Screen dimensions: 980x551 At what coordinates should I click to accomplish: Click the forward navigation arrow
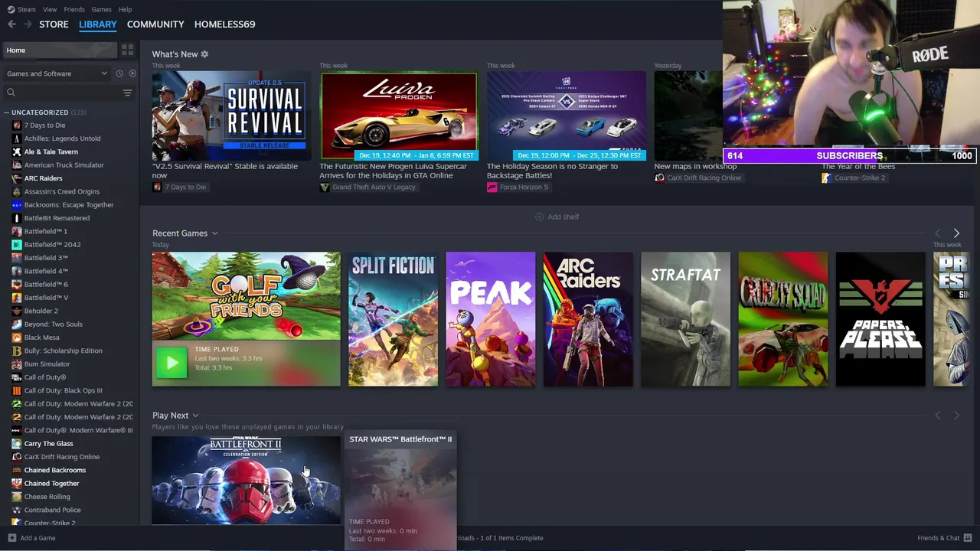tap(28, 24)
